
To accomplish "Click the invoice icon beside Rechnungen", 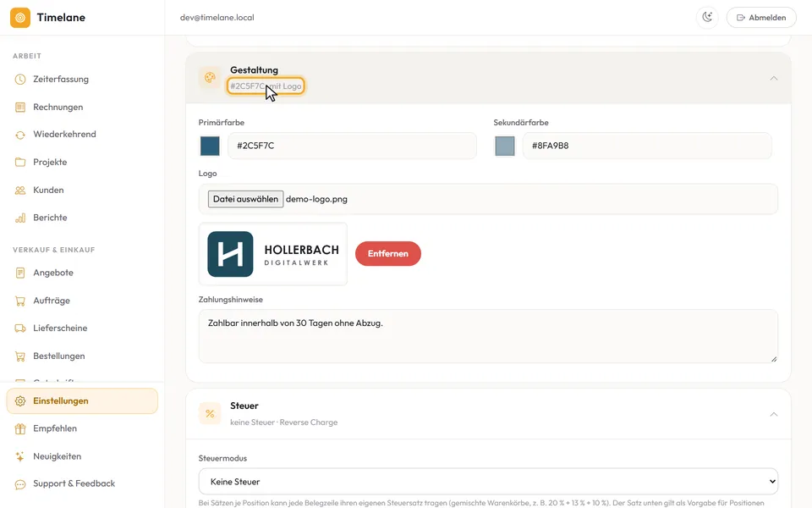I will [x=20, y=108].
